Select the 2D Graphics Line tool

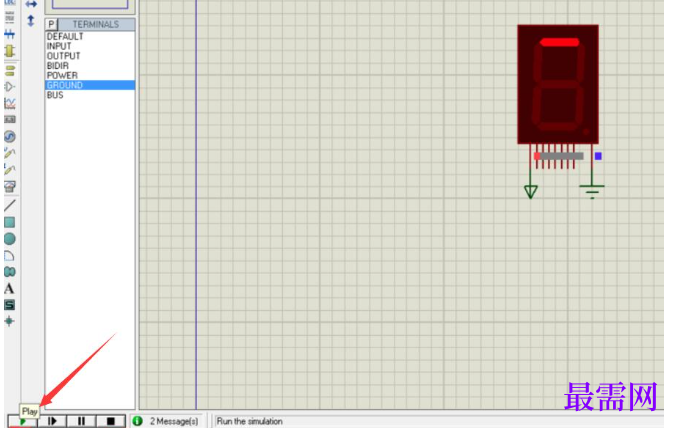coord(9,206)
